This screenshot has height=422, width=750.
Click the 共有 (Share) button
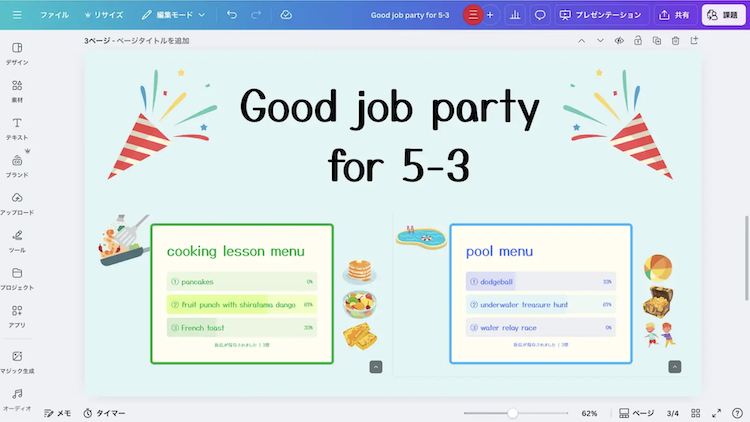[674, 15]
